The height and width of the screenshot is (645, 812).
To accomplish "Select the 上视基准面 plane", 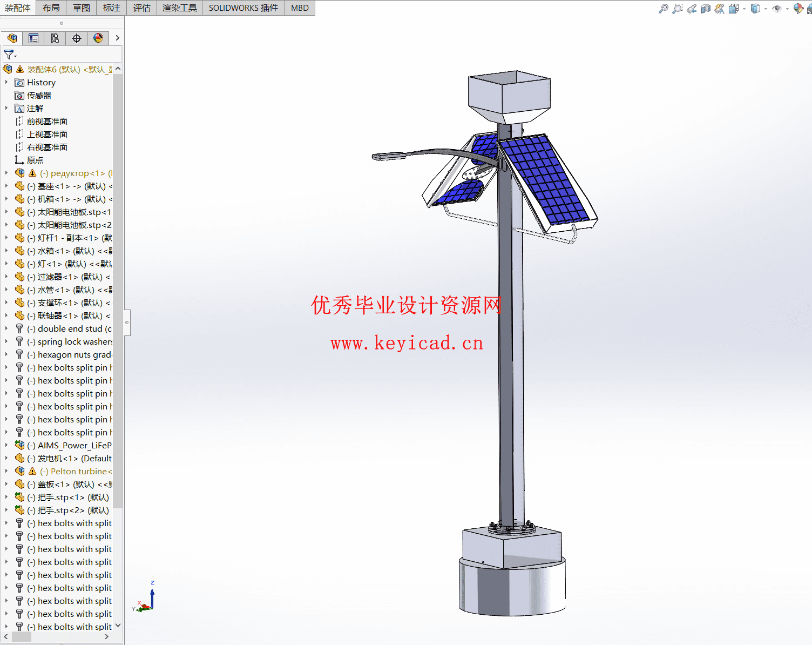I will pyautogui.click(x=47, y=134).
